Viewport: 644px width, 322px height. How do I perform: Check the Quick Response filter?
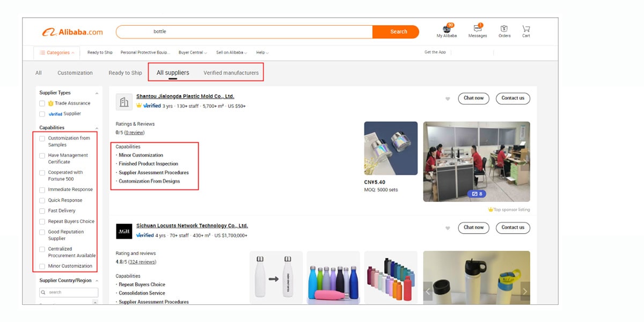[42, 200]
